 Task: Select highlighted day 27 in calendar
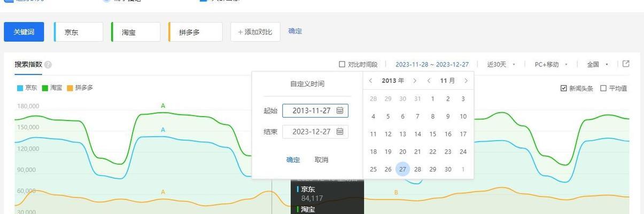pyautogui.click(x=402, y=169)
